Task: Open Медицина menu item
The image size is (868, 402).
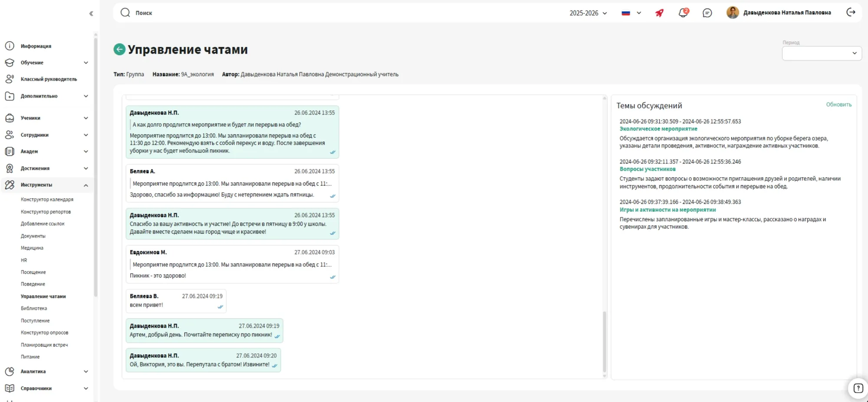Action: coord(32,248)
